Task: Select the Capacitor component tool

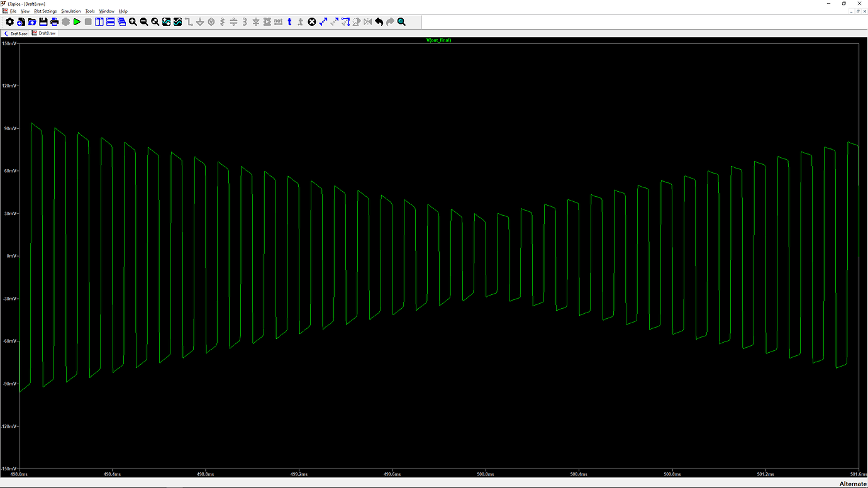Action: pyautogui.click(x=233, y=21)
